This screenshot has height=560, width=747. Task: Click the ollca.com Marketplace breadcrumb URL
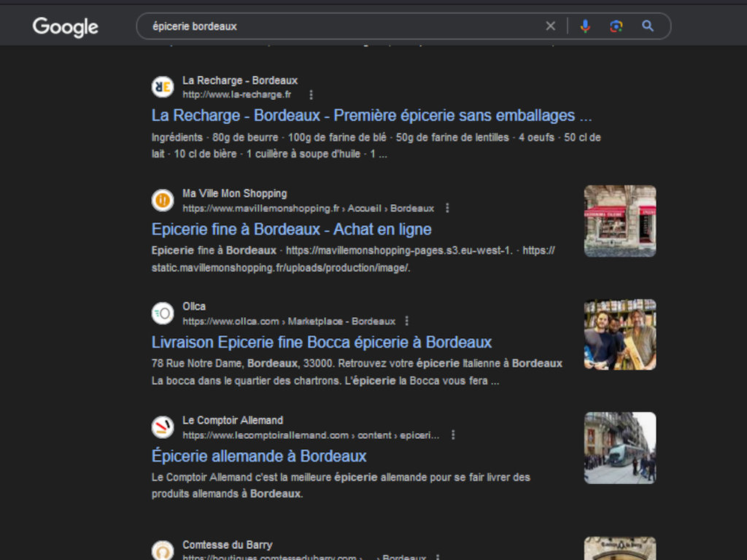coord(289,322)
